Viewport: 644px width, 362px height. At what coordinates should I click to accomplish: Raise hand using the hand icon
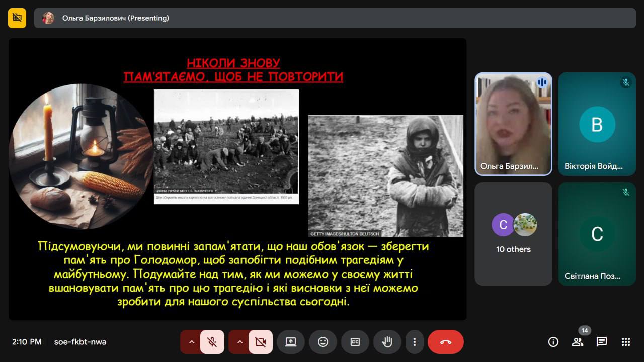(387, 342)
